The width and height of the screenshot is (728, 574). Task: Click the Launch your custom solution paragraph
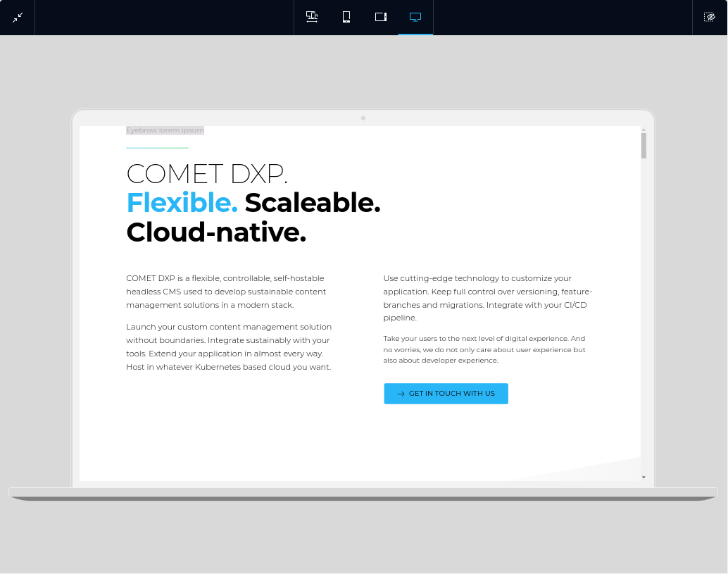228,347
